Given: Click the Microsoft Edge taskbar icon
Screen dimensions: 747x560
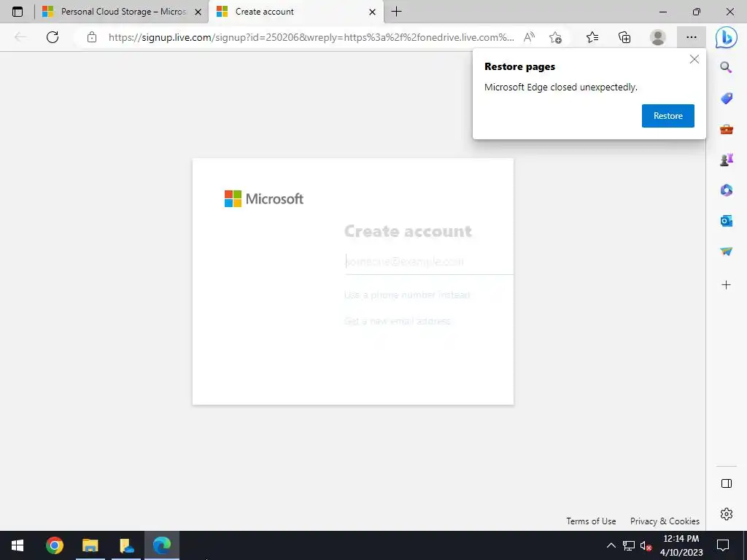Looking at the screenshot, I should [x=162, y=545].
